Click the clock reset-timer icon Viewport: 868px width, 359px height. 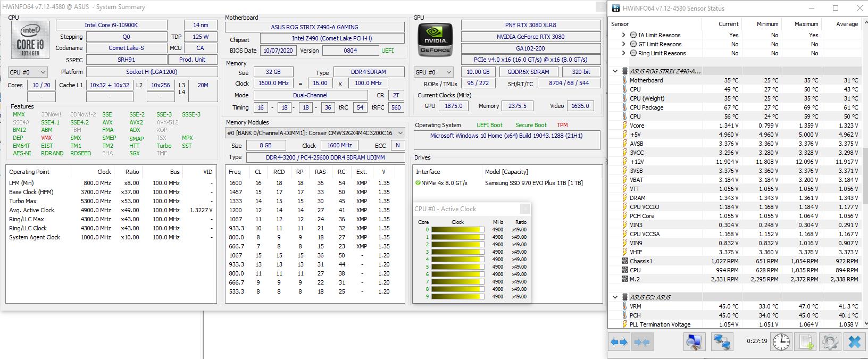click(x=781, y=342)
